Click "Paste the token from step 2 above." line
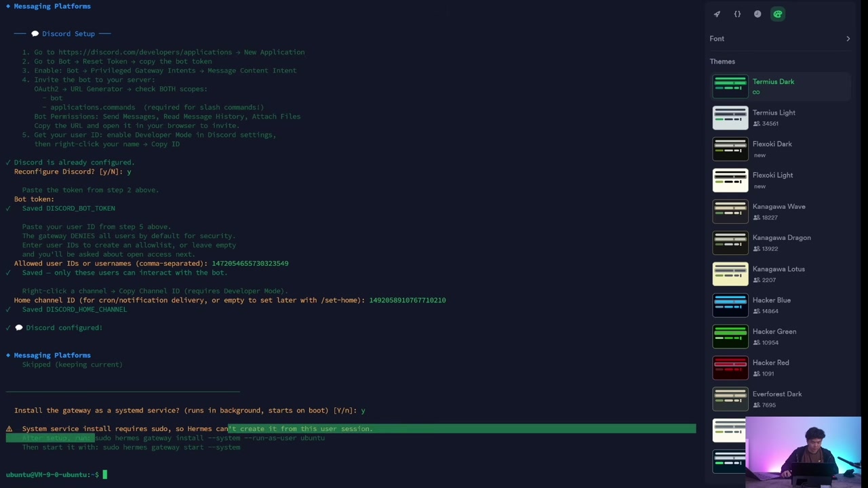Screen dimensions: 868x488 point(91,190)
